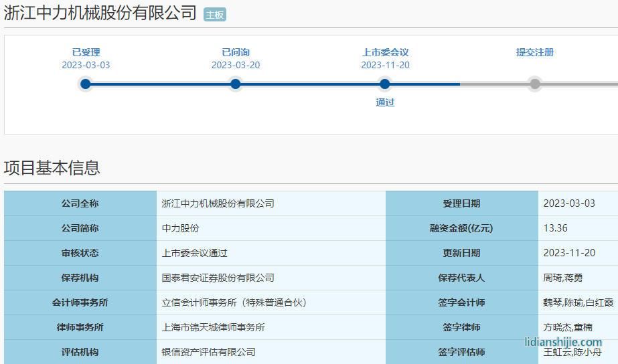The width and height of the screenshot is (618, 364).
Task: Click 周琦,蒋勇 sponsor representatives cell
Action: [562, 278]
